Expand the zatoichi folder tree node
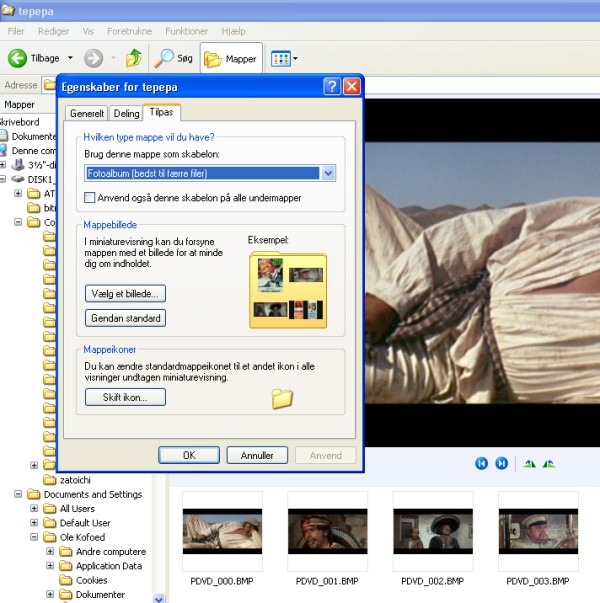 pos(35,465)
